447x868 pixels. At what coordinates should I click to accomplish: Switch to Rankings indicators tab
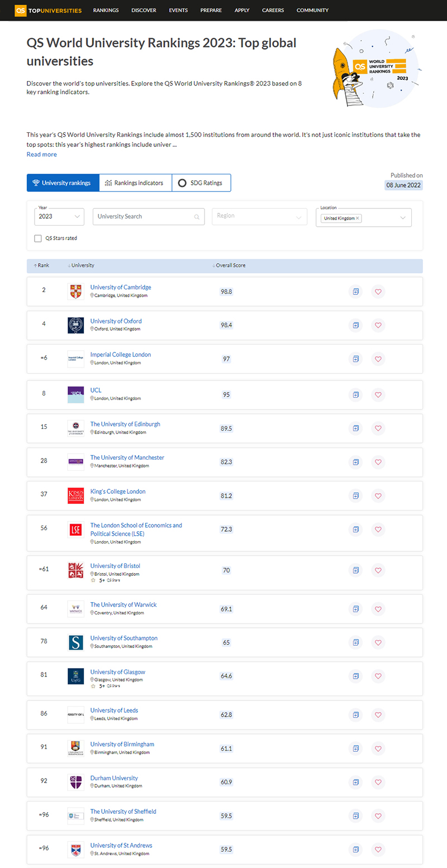pos(136,183)
